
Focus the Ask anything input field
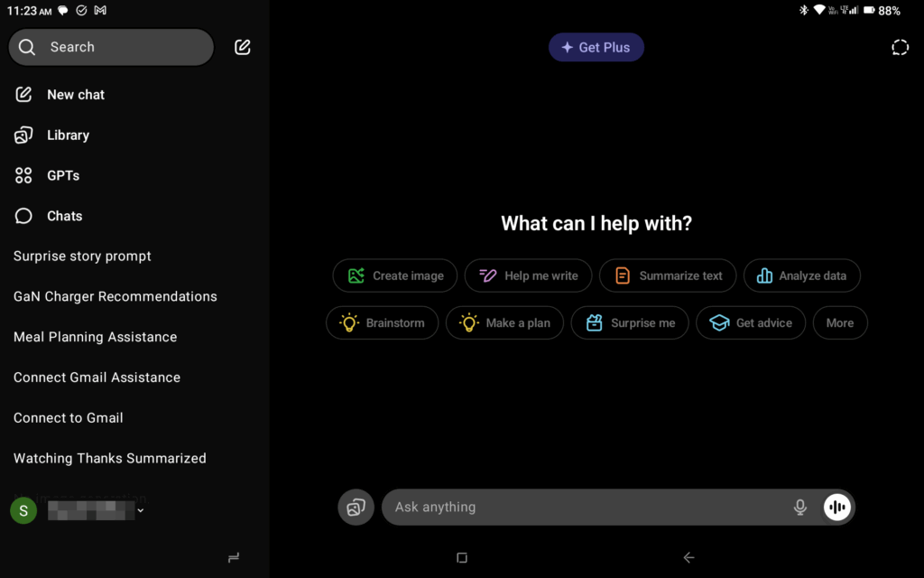tap(587, 508)
